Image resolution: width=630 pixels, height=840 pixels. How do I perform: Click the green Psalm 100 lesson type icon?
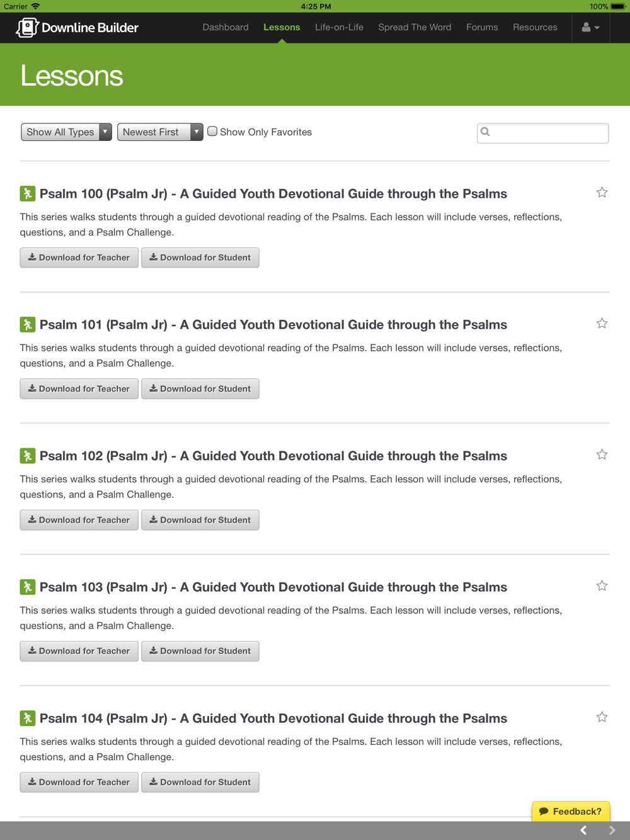[27, 193]
